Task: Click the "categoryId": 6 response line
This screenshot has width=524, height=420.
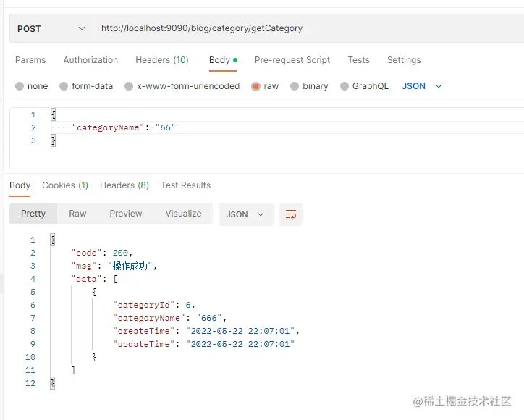Action: tap(153, 305)
